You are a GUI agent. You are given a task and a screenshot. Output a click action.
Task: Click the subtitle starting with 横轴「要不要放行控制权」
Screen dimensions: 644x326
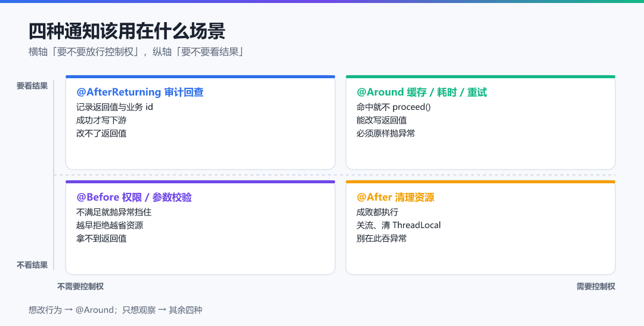tap(137, 52)
